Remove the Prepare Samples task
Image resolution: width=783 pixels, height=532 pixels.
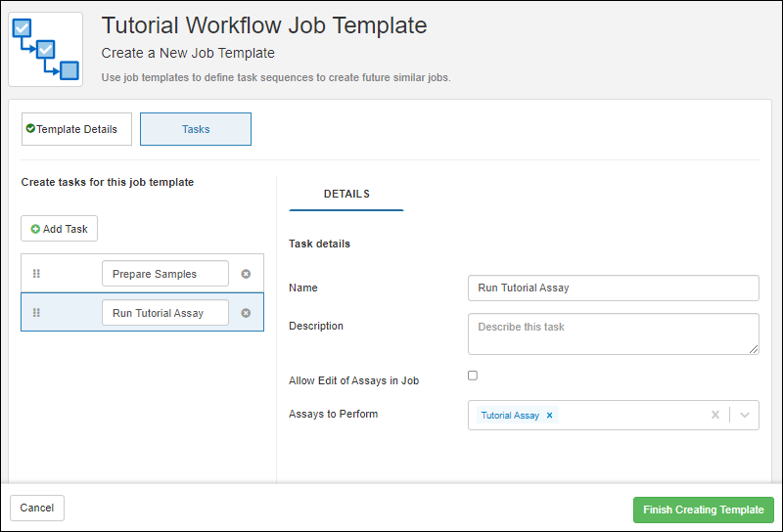[x=246, y=274]
